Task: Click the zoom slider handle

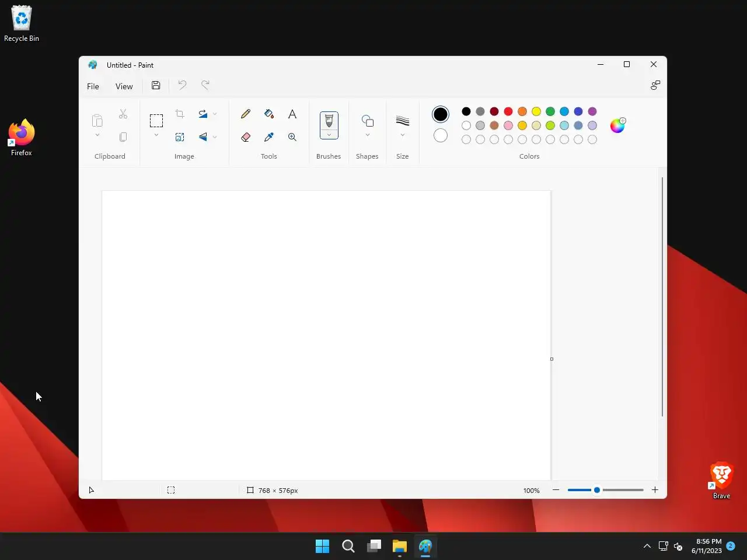Action: click(597, 490)
